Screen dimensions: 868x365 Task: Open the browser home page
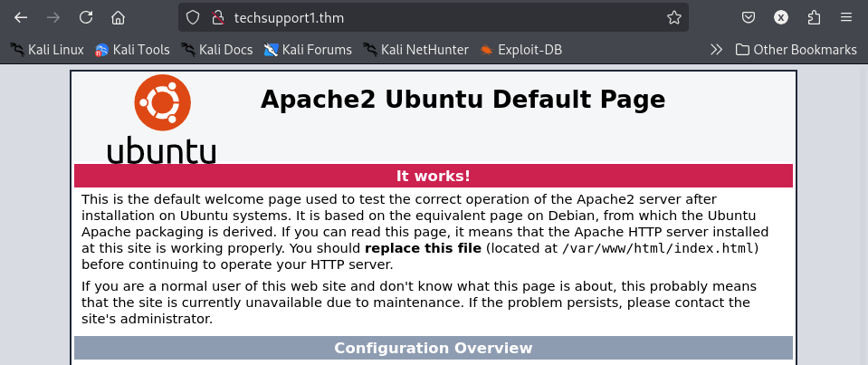click(x=118, y=18)
